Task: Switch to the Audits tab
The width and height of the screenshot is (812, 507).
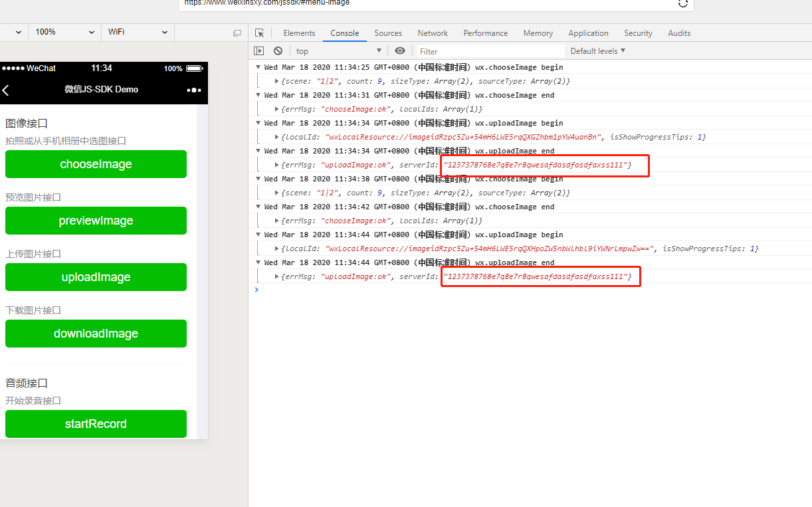Action: coord(679,33)
